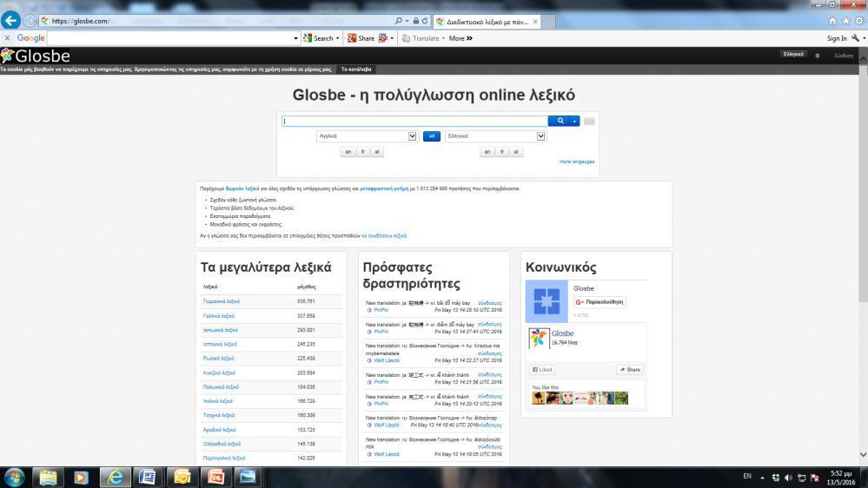Viewport: 868px width, 488px height.
Task: Open the browser Tools gear icon
Action: [859, 21]
